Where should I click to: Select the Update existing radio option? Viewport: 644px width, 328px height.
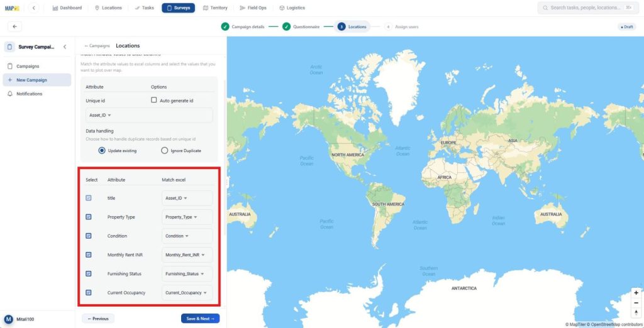(x=102, y=151)
